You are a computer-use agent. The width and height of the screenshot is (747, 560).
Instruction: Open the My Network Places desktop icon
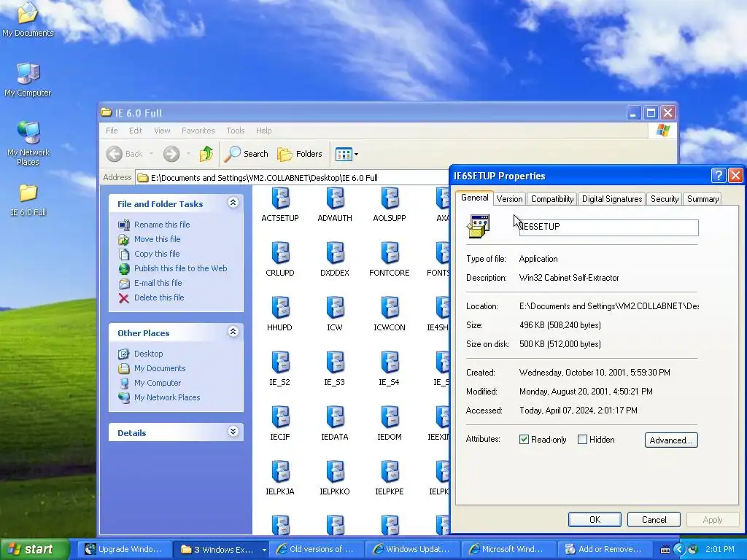click(x=28, y=144)
